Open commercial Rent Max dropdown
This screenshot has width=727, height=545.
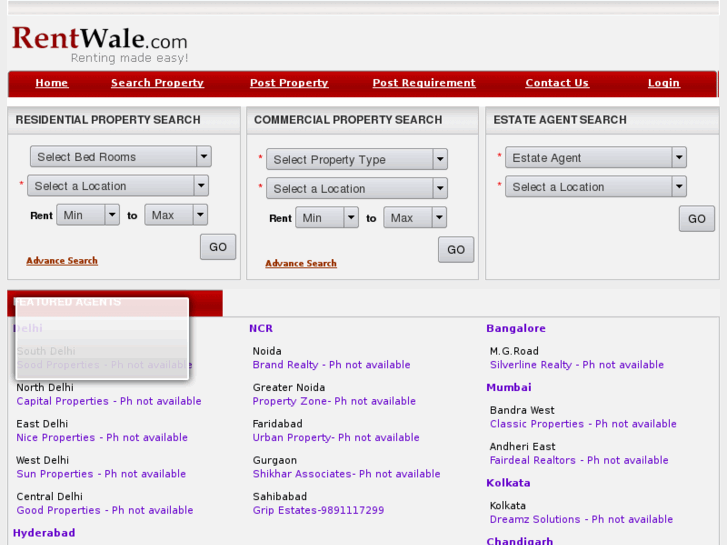(x=415, y=218)
